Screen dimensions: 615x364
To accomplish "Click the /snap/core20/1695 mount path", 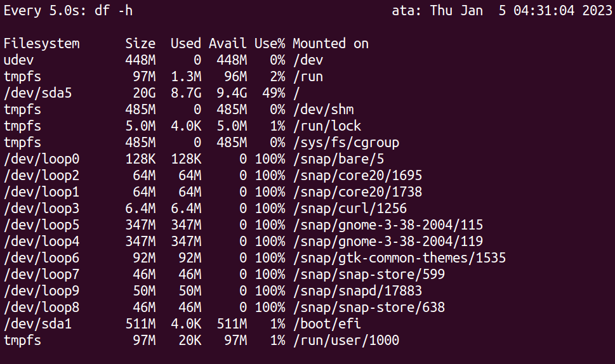I will [357, 175].
